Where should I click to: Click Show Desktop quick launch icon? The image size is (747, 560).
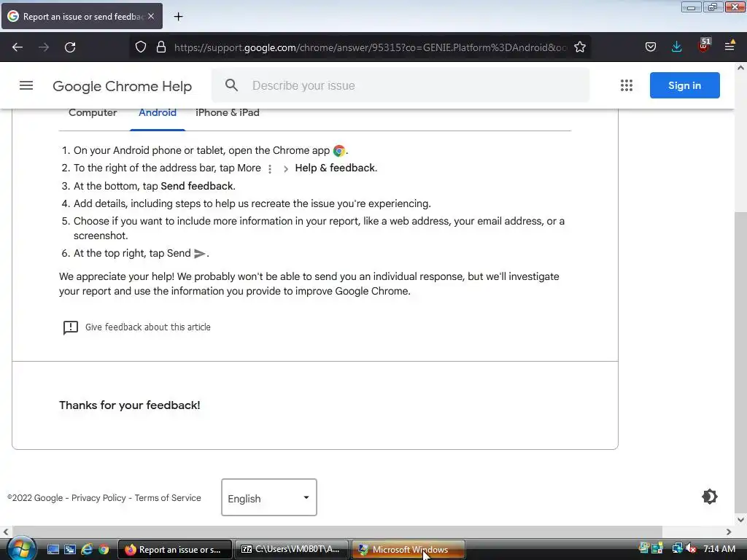[53, 550]
